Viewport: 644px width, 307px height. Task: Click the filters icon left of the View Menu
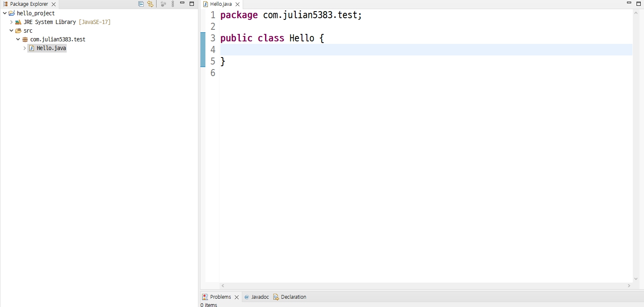click(x=163, y=4)
